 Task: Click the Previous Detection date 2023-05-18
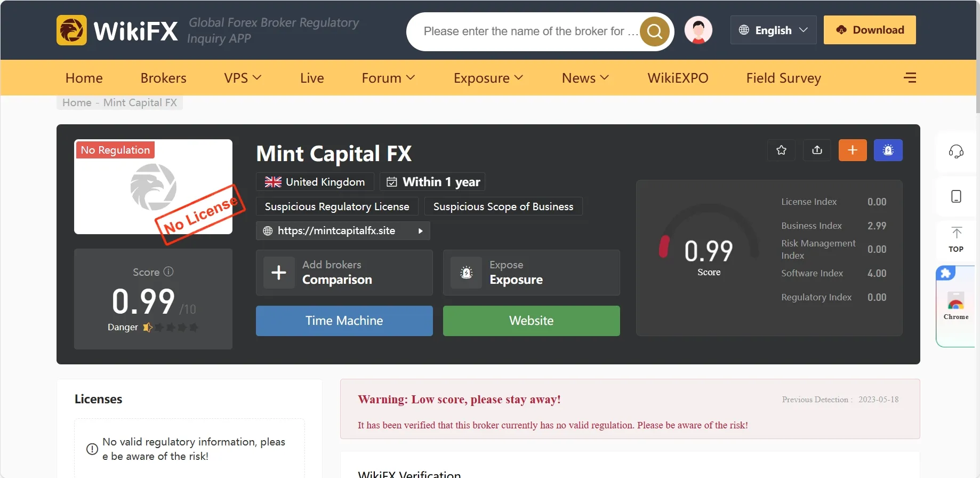click(x=879, y=400)
